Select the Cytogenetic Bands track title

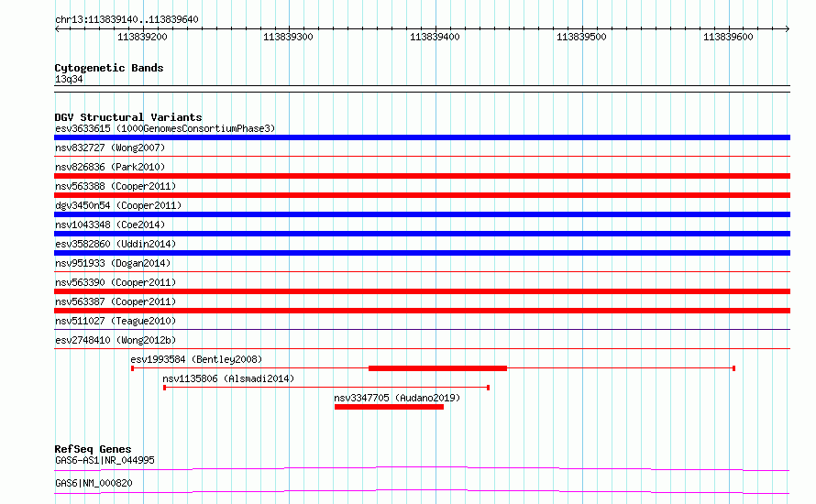coord(109,68)
